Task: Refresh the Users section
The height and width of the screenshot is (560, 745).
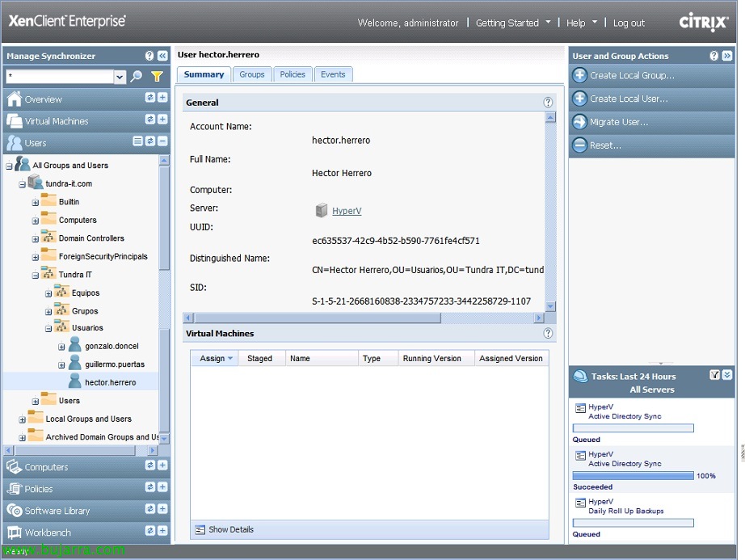Action: [150, 141]
